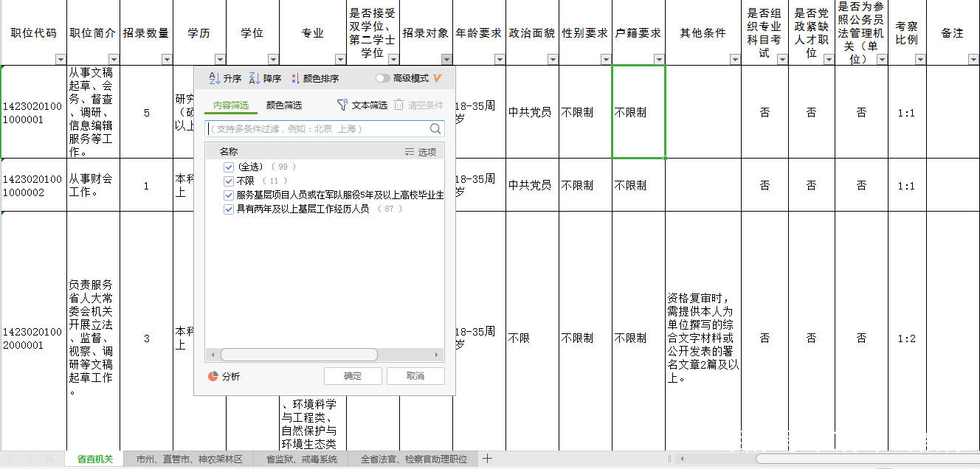Open the 年龄要求 column filter dropdown
Screen dimensions: 980x469
pyautogui.click(x=500, y=59)
